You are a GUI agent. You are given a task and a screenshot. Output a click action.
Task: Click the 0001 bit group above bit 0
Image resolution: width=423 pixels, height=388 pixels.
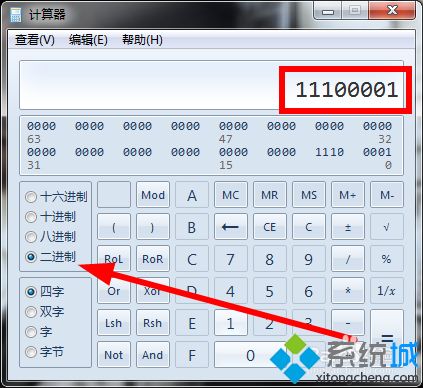[x=377, y=152]
